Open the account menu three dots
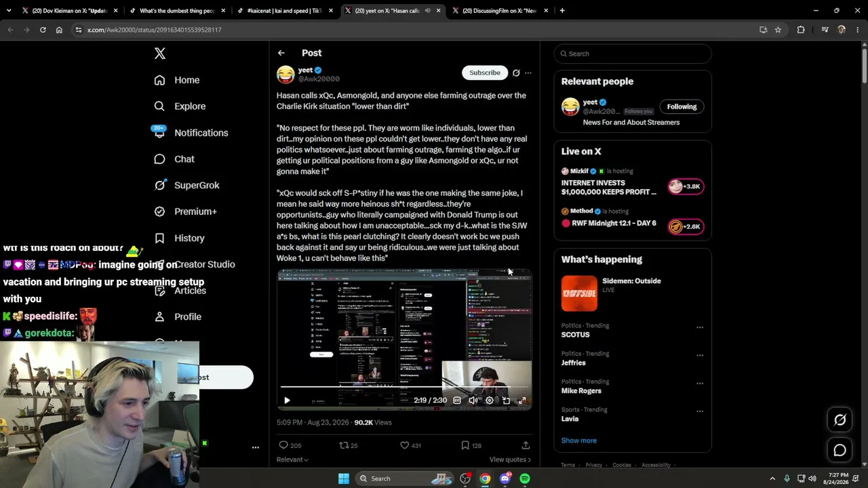868x488 pixels. [x=256, y=447]
